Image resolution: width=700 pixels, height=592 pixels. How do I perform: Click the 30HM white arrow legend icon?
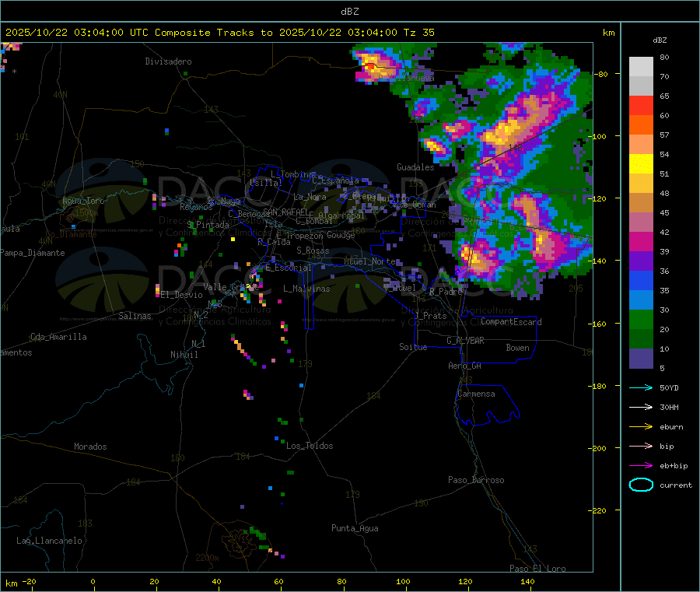641,407
